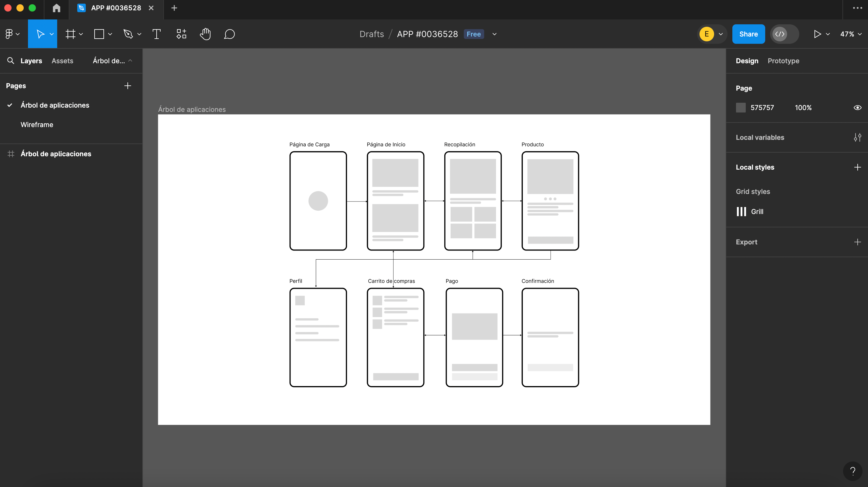Screen dimensions: 868x487
Task: Open local variables settings icon
Action: (858, 137)
